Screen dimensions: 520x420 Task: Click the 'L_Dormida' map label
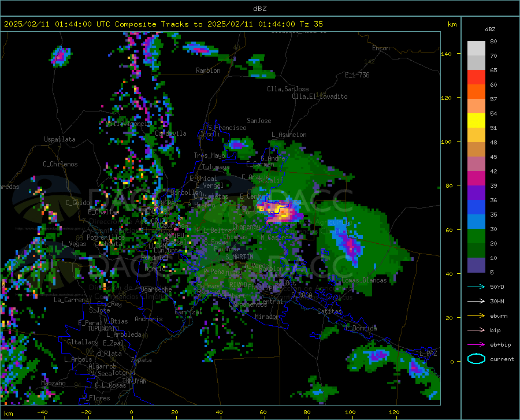tap(361, 328)
